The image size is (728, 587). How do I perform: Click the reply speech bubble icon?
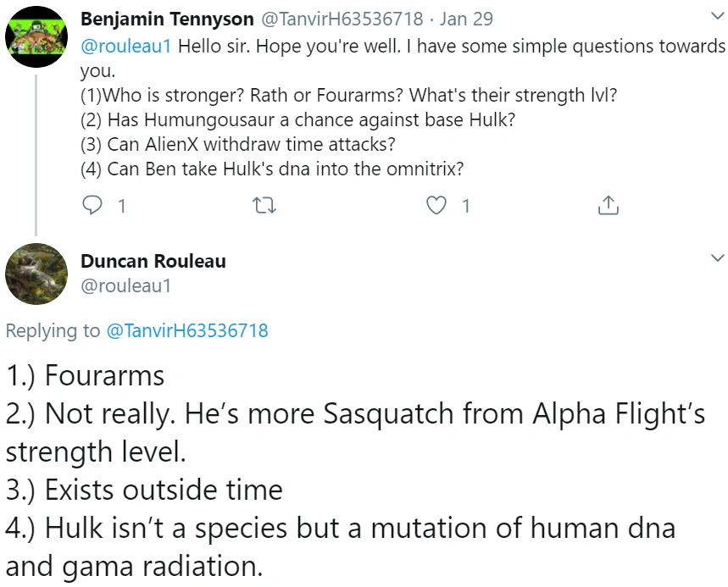(x=94, y=205)
